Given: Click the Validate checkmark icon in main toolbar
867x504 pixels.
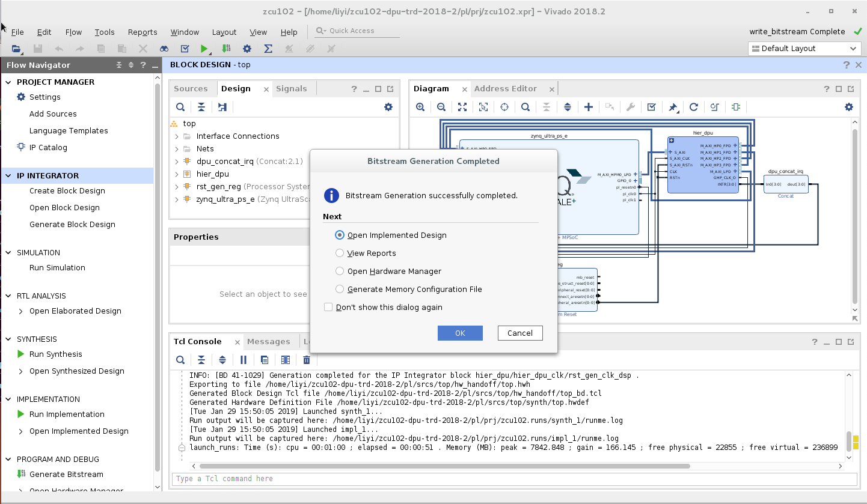Looking at the screenshot, I should pyautogui.click(x=185, y=49).
